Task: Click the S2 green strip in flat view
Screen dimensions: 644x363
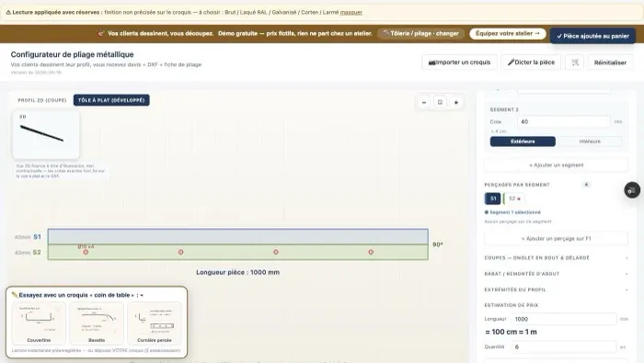Action: pyautogui.click(x=237, y=252)
